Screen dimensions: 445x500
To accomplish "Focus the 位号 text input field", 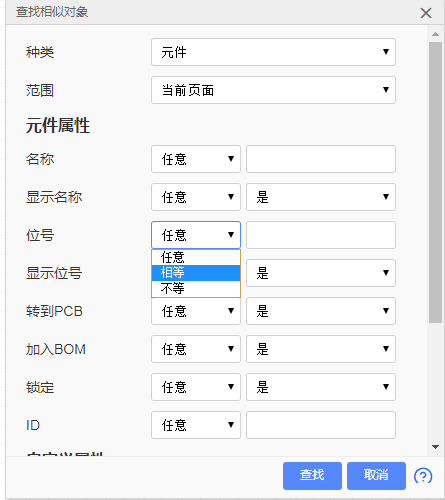I will (x=321, y=235).
